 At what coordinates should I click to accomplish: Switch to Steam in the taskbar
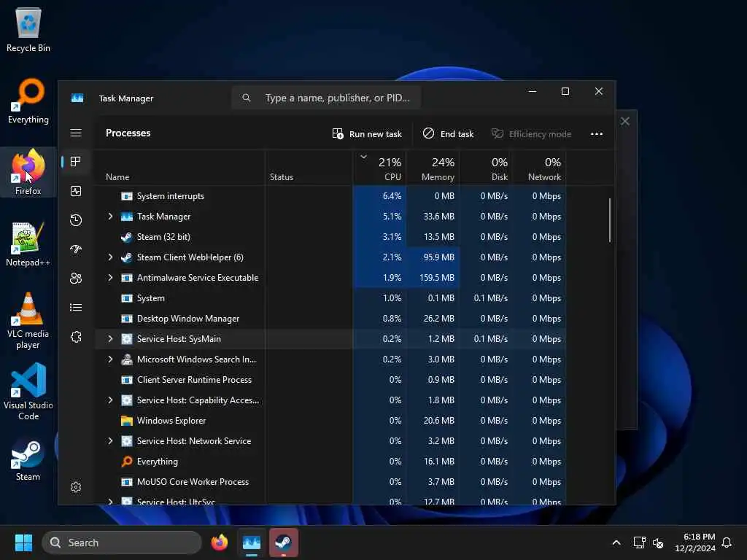[284, 542]
